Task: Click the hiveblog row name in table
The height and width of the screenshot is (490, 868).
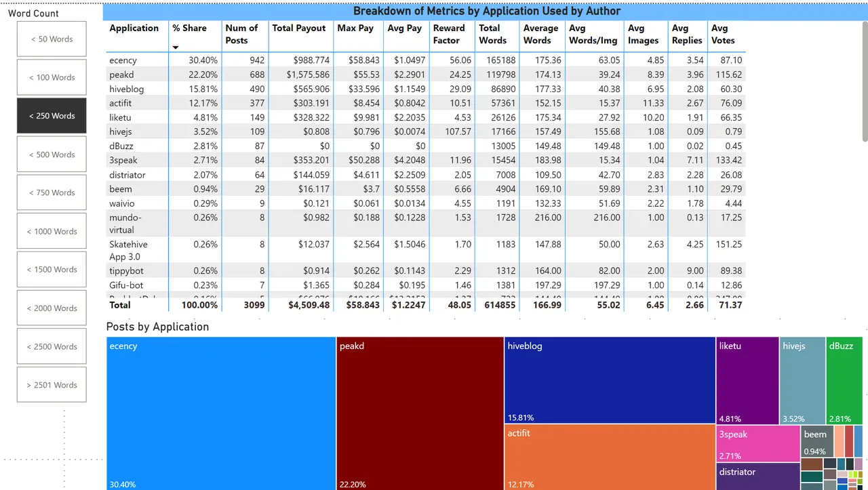Action: point(127,89)
